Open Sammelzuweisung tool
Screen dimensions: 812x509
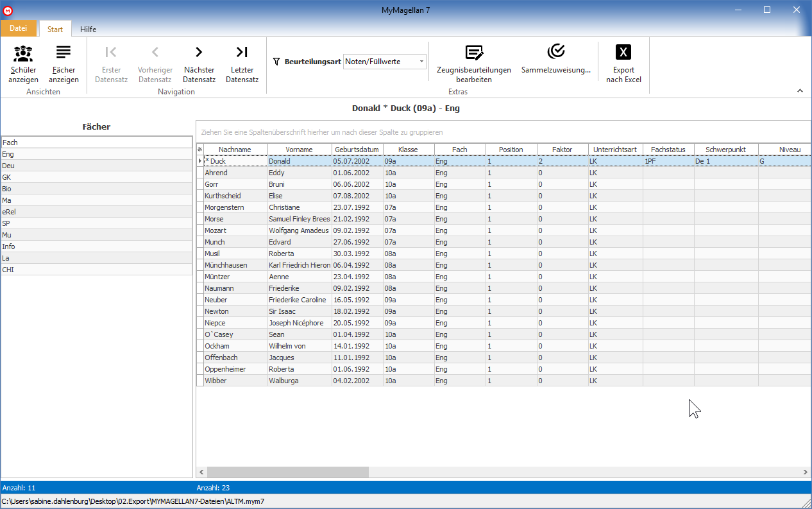pos(556,60)
